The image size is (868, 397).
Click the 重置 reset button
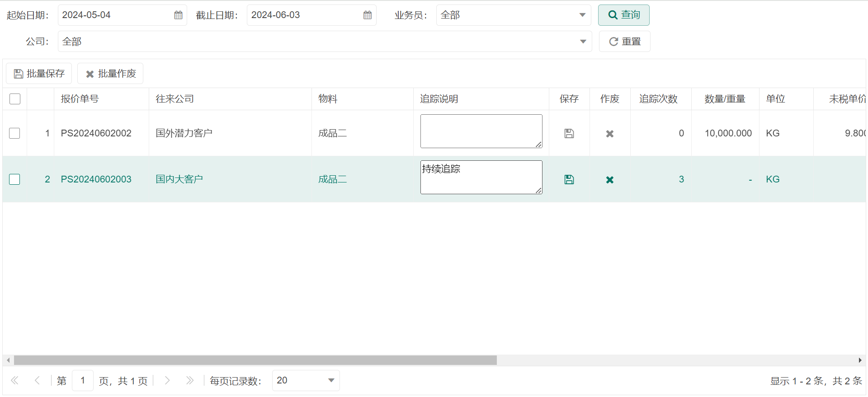point(625,42)
